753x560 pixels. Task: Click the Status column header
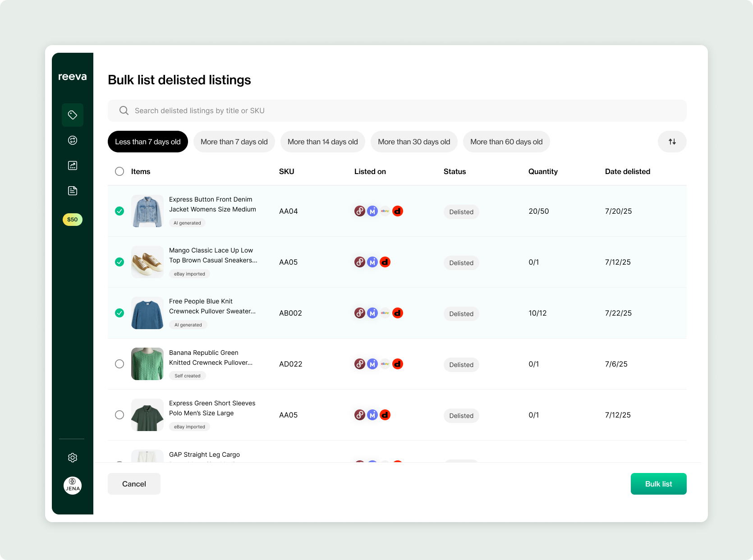(x=455, y=171)
